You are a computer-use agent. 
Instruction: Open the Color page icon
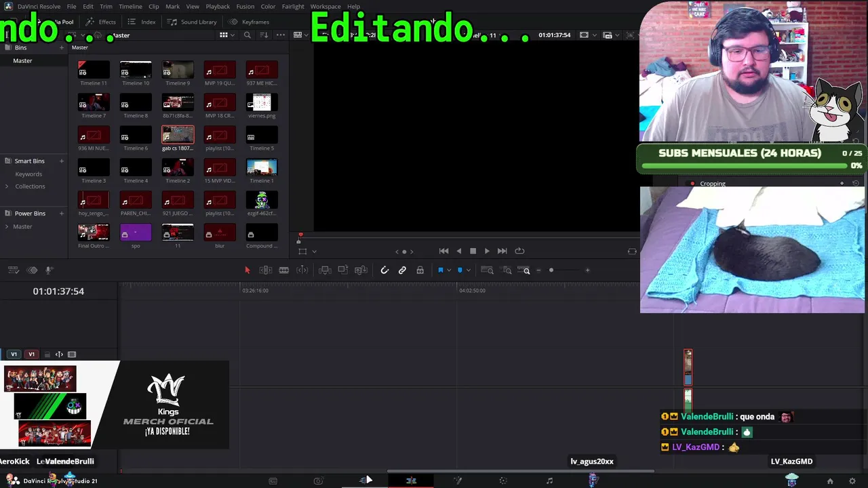pyautogui.click(x=503, y=481)
